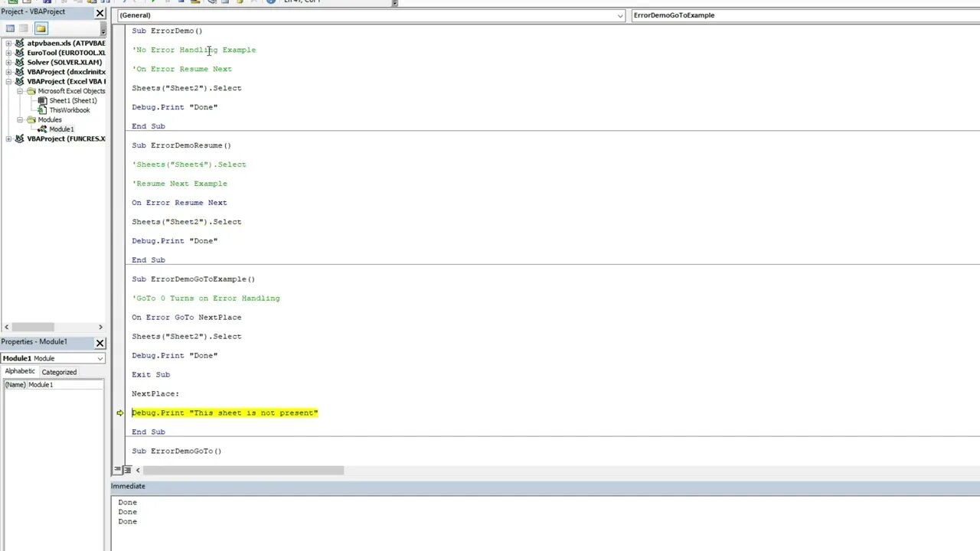Click the Modules folder icon
The image size is (980, 551).
[31, 119]
